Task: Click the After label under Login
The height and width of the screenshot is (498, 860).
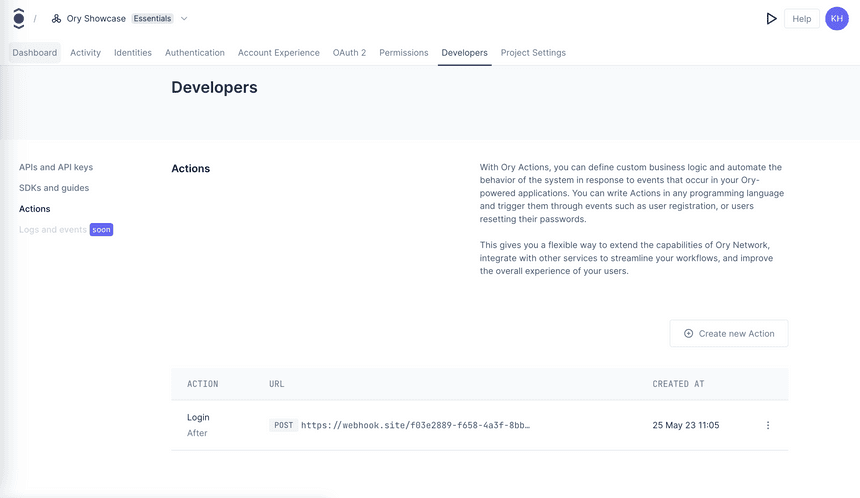Action: coord(197,433)
